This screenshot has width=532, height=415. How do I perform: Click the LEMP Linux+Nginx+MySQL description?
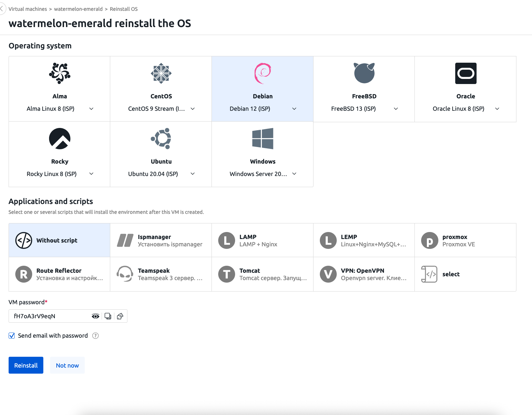(x=373, y=244)
